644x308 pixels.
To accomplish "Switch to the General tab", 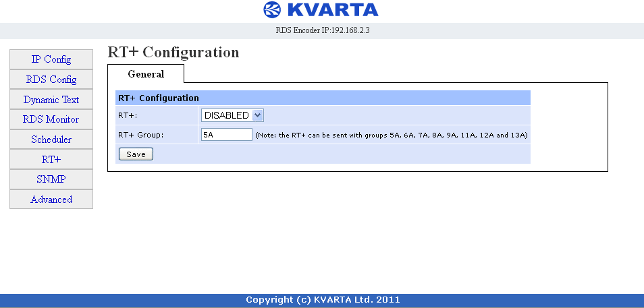I will pos(146,74).
